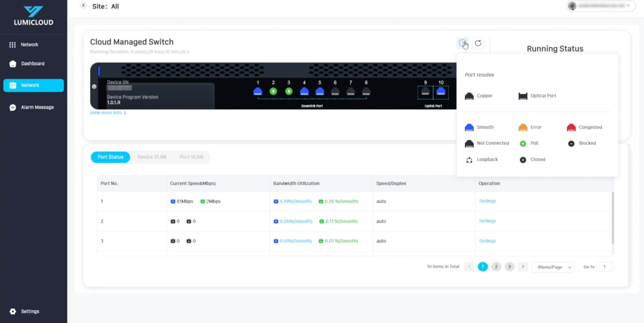Click PoE port 2 on the switch
Screen dimensions: 644x323
point(273,91)
